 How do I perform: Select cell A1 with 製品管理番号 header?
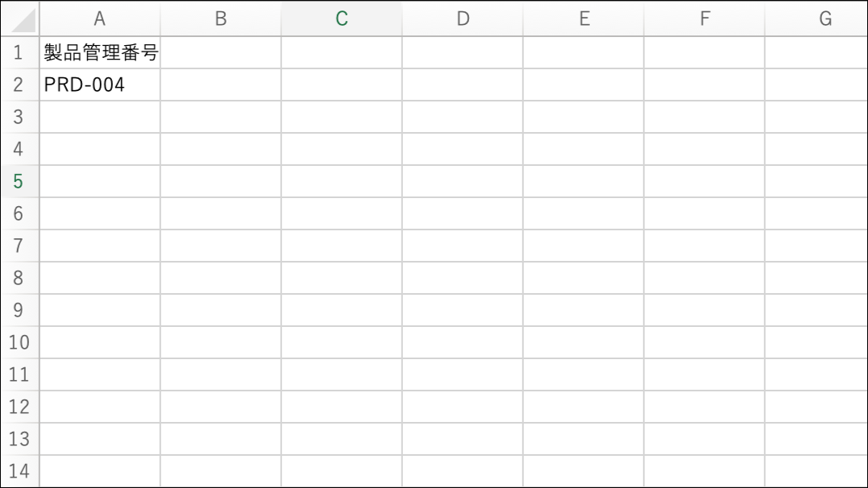[100, 53]
